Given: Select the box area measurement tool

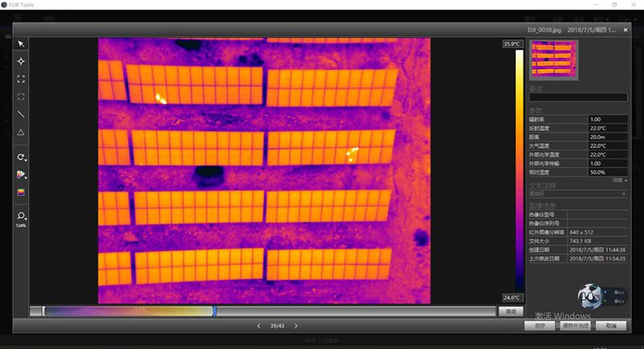Looking at the screenshot, I should (22, 79).
